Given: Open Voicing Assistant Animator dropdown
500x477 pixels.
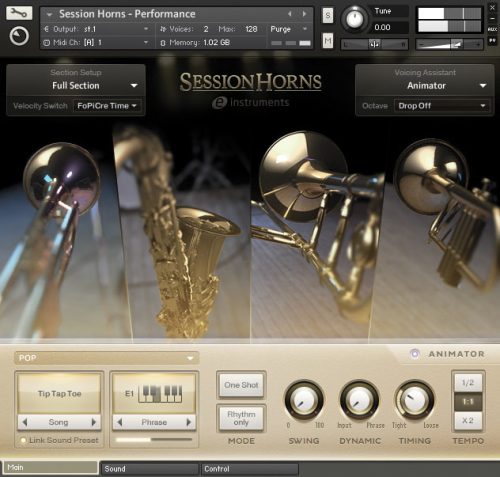Looking at the screenshot, I should click(425, 86).
